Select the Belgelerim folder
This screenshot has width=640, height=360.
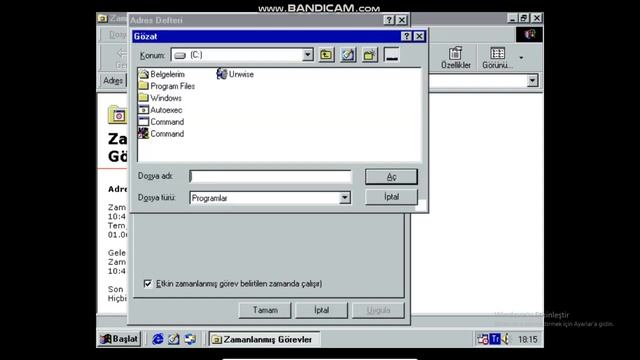[x=162, y=74]
